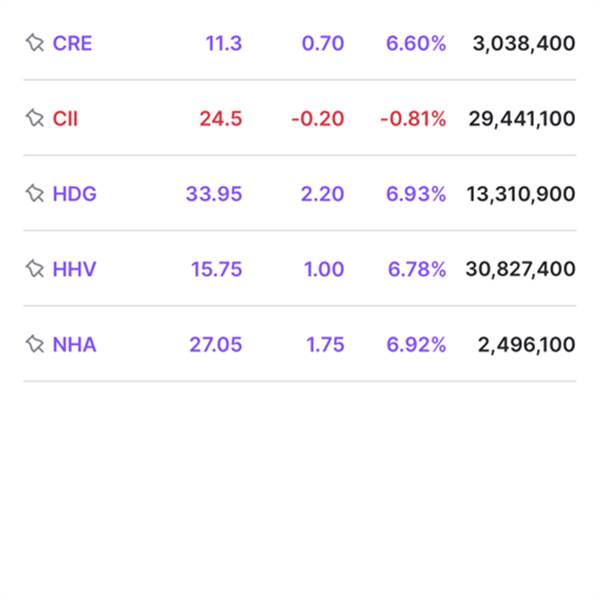Open the NHA ticker symbol

pyautogui.click(x=75, y=345)
